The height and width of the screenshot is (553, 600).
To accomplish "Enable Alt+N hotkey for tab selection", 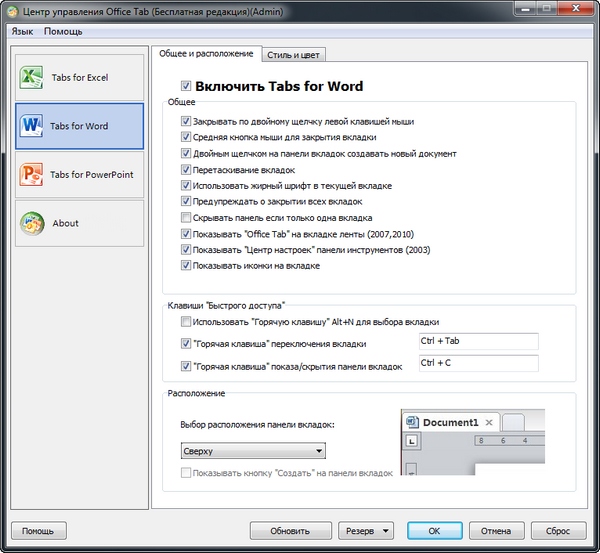I will coord(186,322).
